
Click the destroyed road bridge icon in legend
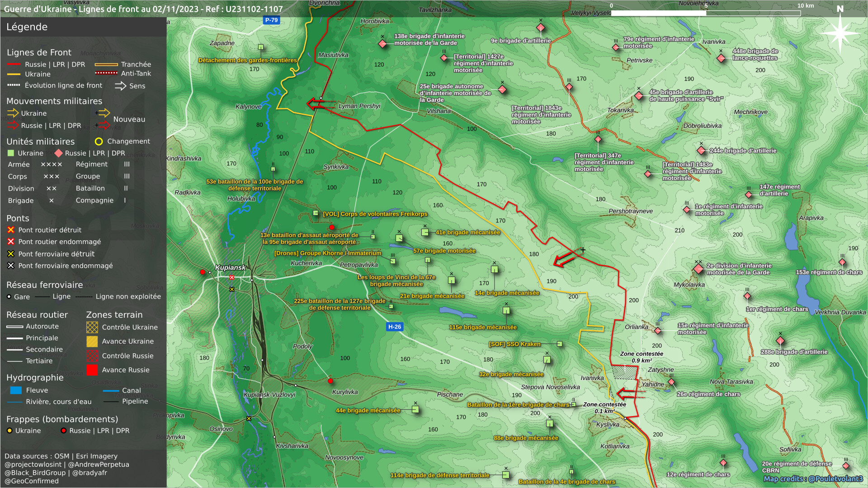pyautogui.click(x=11, y=230)
